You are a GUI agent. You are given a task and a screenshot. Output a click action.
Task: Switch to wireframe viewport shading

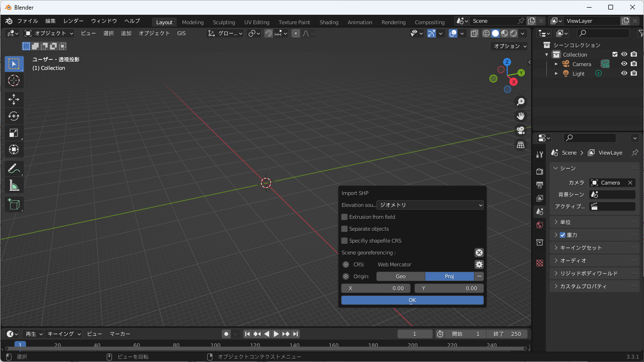(486, 33)
